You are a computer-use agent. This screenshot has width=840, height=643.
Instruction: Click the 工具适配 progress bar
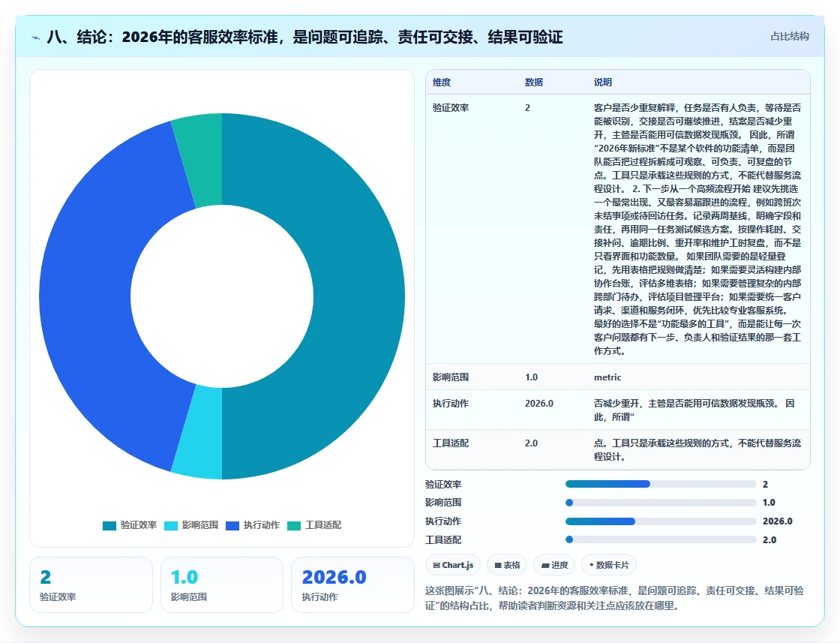[x=661, y=539]
